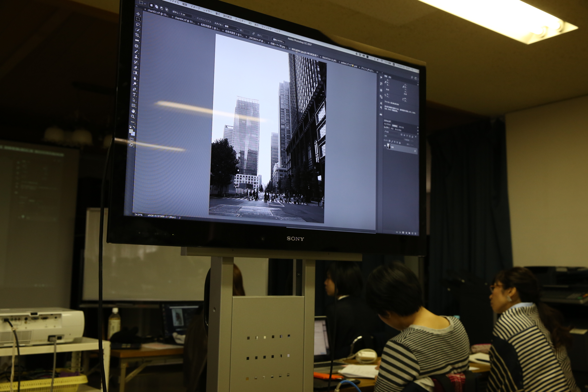Image resolution: width=588 pixels, height=392 pixels.
Task: Open the 編集 menu
Action: coord(185,4)
